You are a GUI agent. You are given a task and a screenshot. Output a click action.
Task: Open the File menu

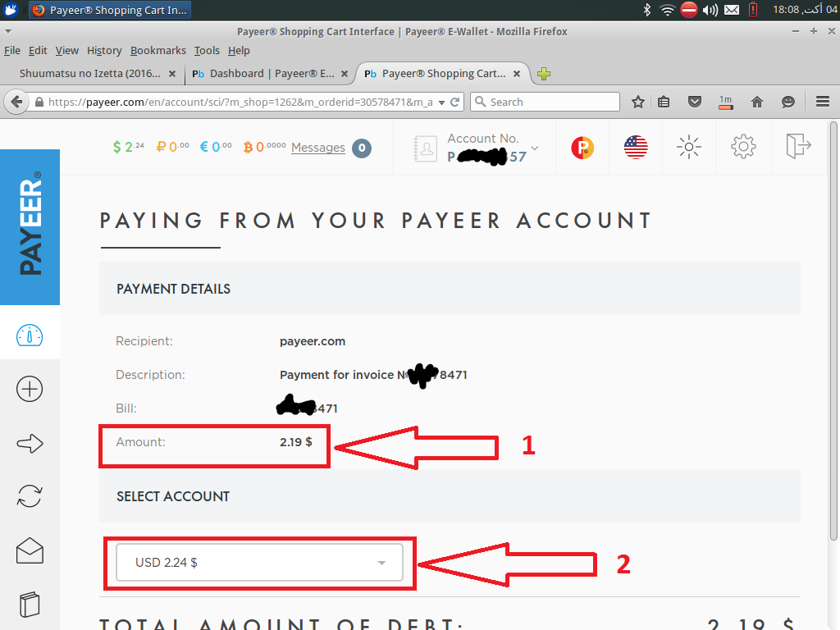point(11,50)
